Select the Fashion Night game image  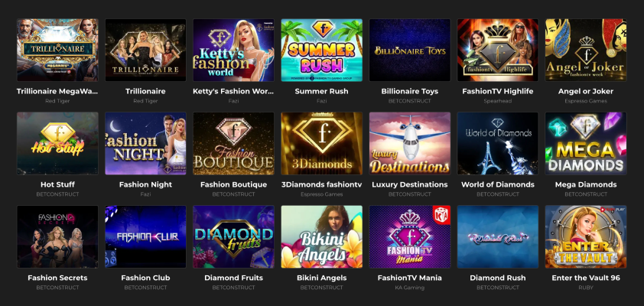145,143
